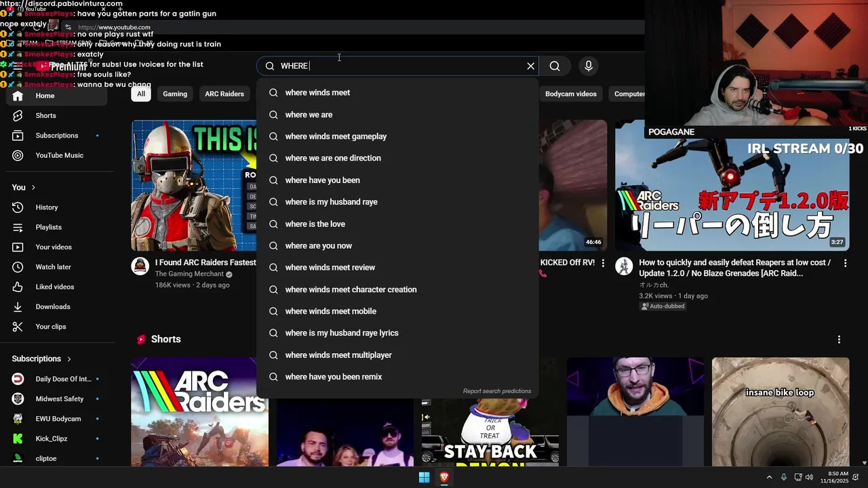Open 'cliptoe' channel
The width and height of the screenshot is (868, 488).
tap(57, 459)
